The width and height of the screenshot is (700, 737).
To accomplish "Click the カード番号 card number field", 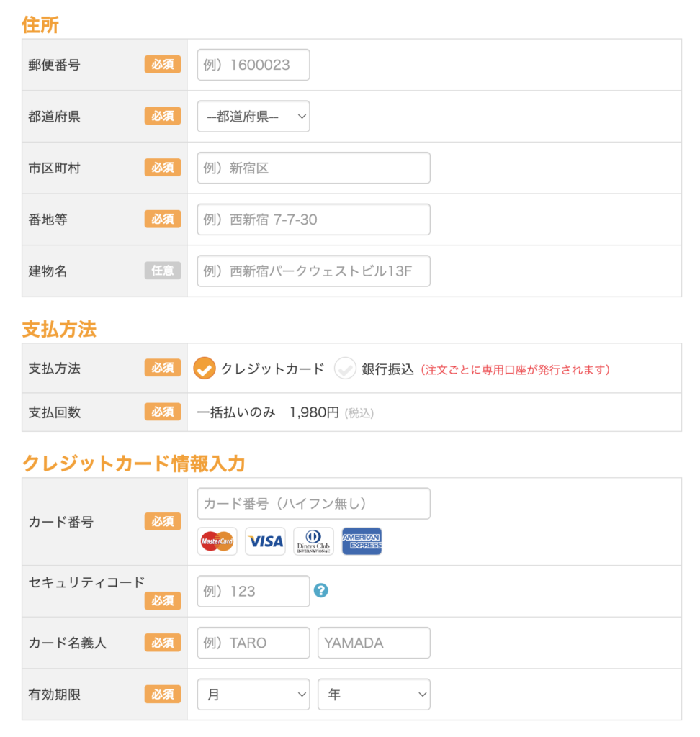I will coord(313,504).
